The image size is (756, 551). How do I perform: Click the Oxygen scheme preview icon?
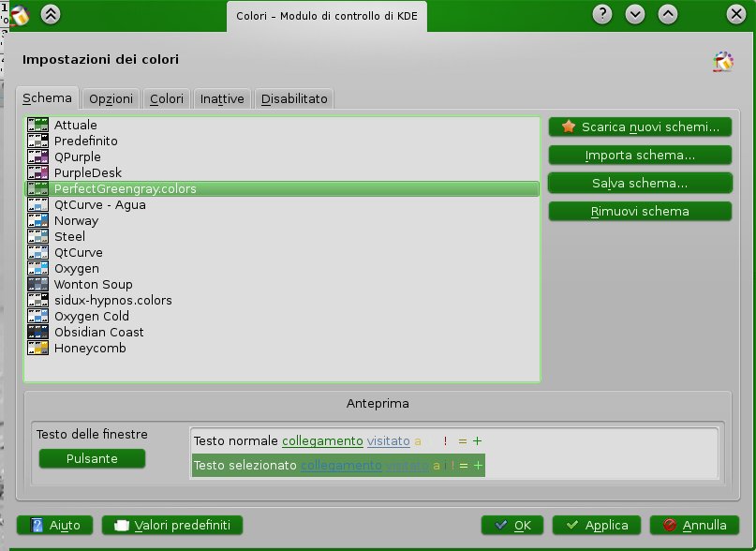tap(38, 268)
